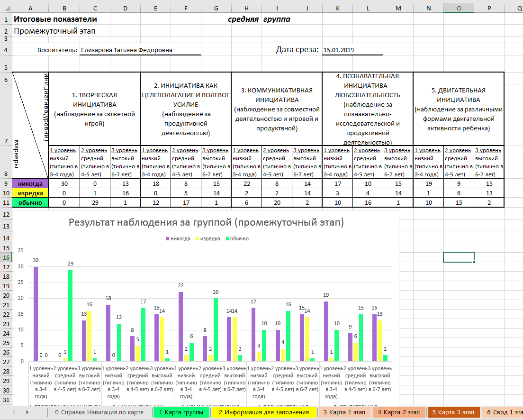Select row 16 header
523x420 pixels.
coord(6,257)
